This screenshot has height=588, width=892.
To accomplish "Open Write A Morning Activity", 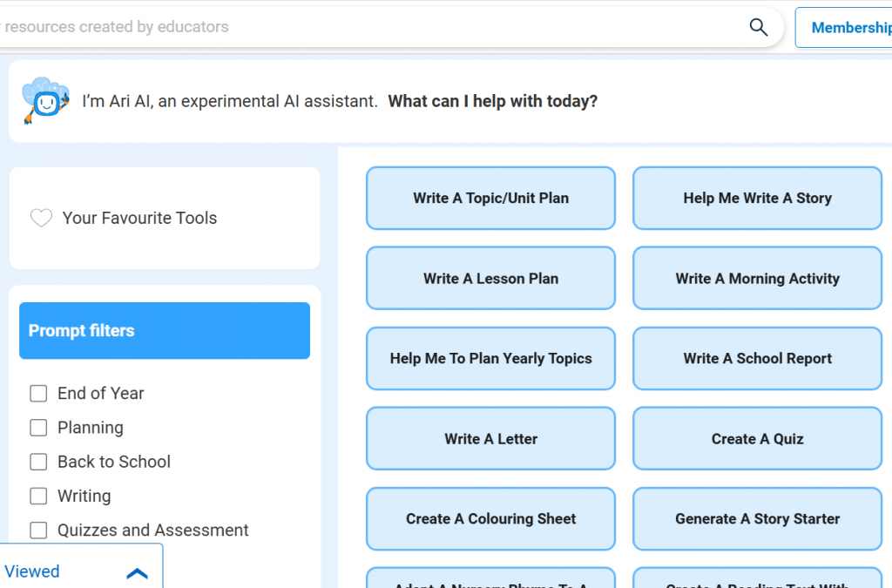I will [757, 279].
